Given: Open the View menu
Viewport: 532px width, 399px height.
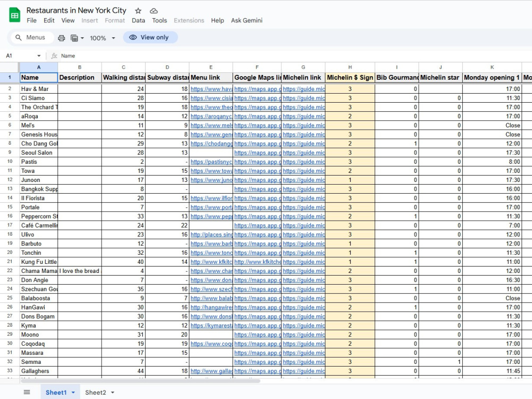Looking at the screenshot, I should click(x=68, y=20).
